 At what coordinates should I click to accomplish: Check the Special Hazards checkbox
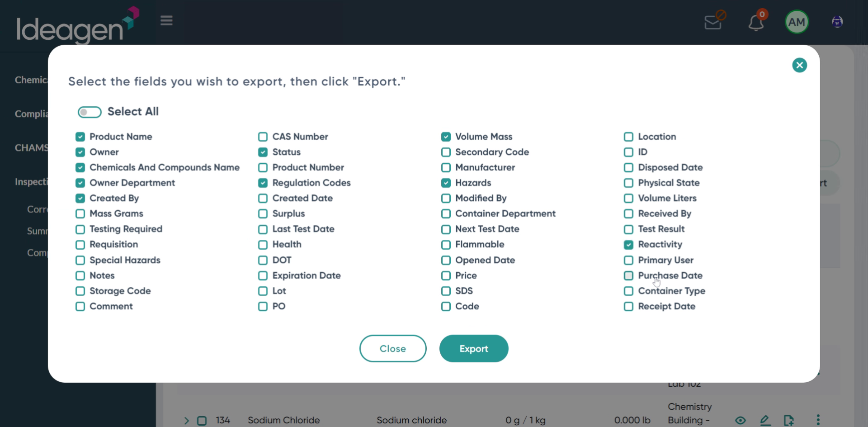(80, 260)
